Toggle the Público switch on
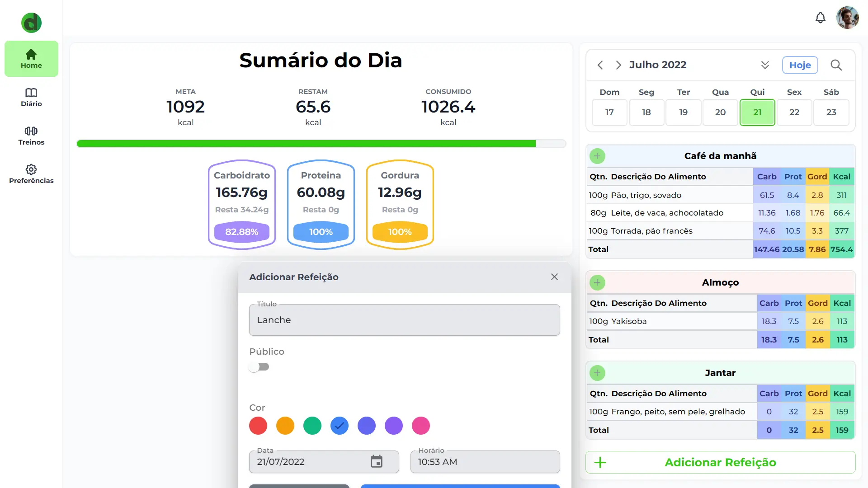The image size is (868, 488). coord(259,366)
